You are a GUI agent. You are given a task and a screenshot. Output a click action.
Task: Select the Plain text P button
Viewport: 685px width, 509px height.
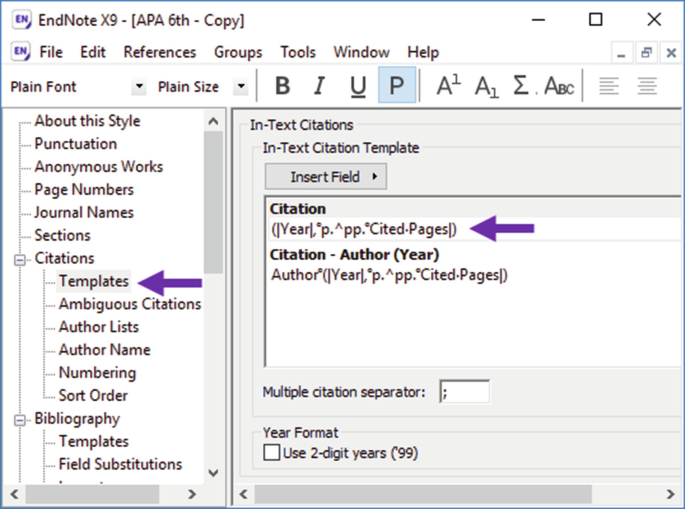(397, 86)
